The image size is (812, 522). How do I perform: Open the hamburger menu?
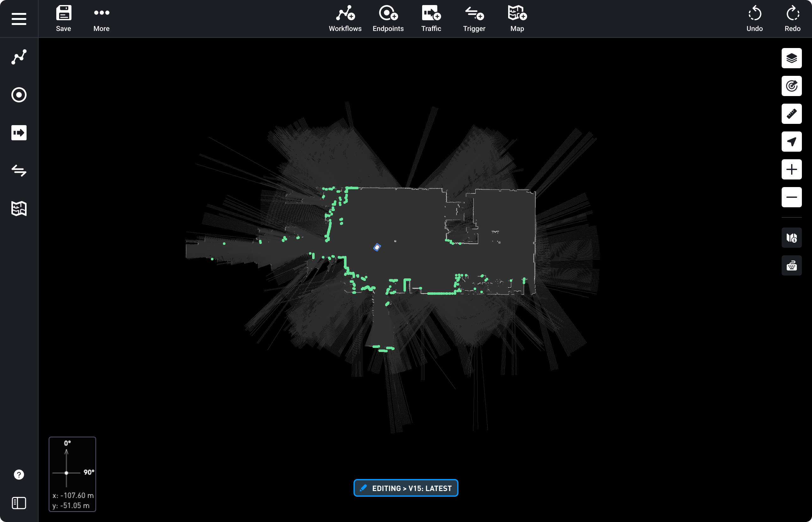tap(19, 19)
